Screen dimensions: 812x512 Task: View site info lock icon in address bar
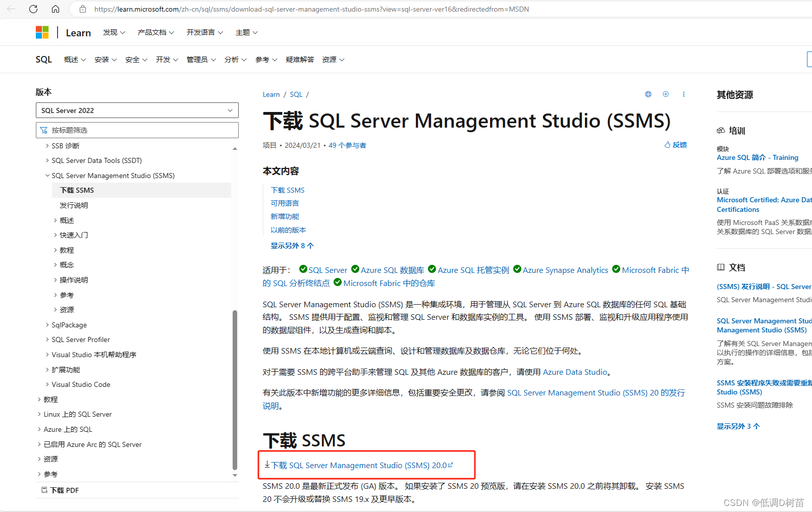tap(83, 9)
